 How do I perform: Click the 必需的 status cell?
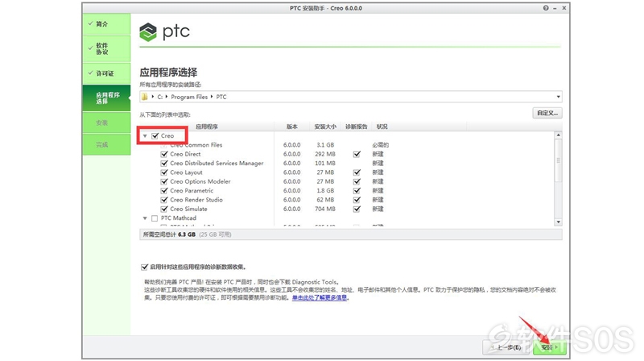[380, 145]
